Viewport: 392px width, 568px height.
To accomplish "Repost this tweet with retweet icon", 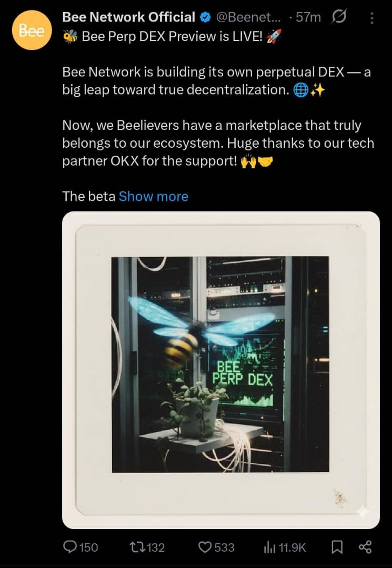I will 137,547.
